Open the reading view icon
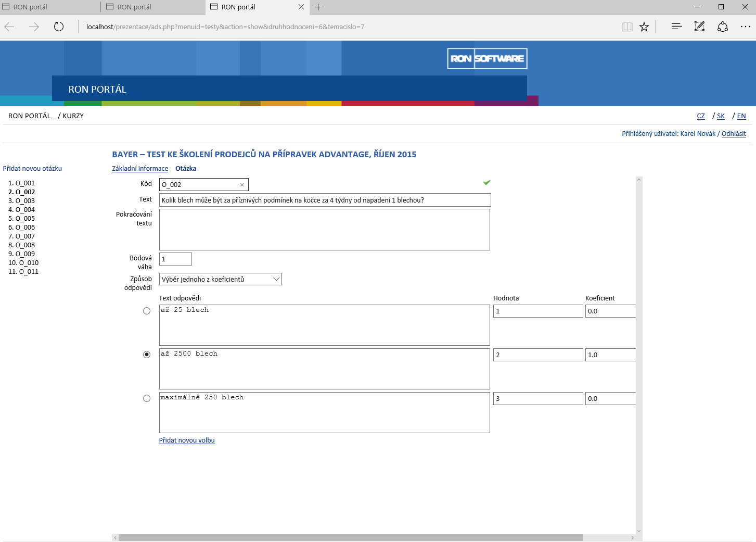This screenshot has width=756, height=542. click(x=627, y=27)
